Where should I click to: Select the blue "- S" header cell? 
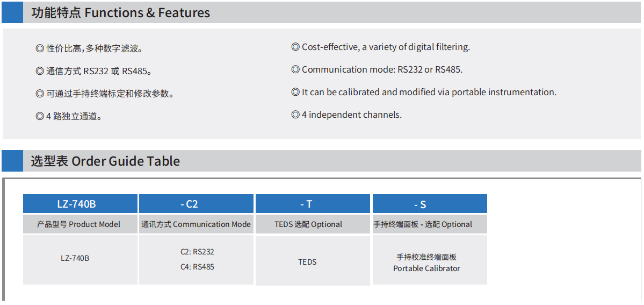tap(430, 204)
